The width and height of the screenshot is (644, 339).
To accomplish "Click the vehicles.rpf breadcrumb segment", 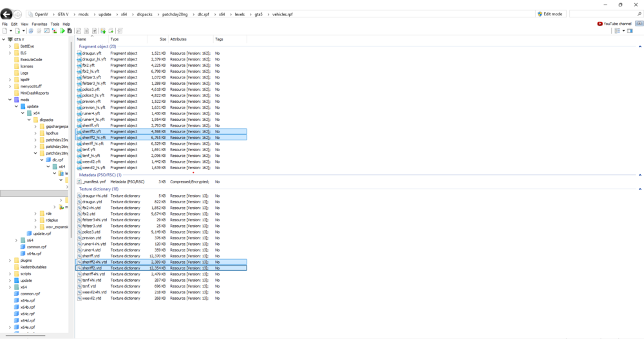I will (x=283, y=14).
